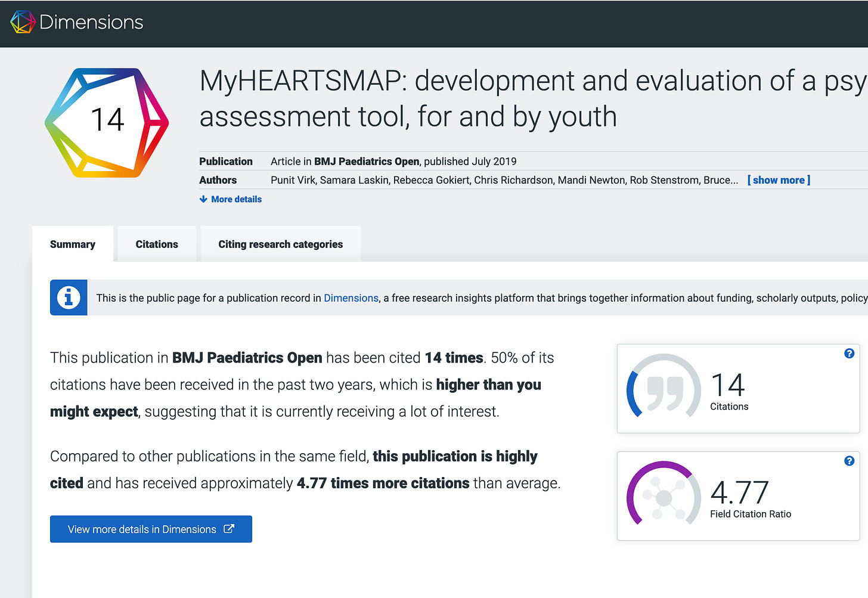Click the citations quote-mark gauge icon

pyautogui.click(x=664, y=388)
